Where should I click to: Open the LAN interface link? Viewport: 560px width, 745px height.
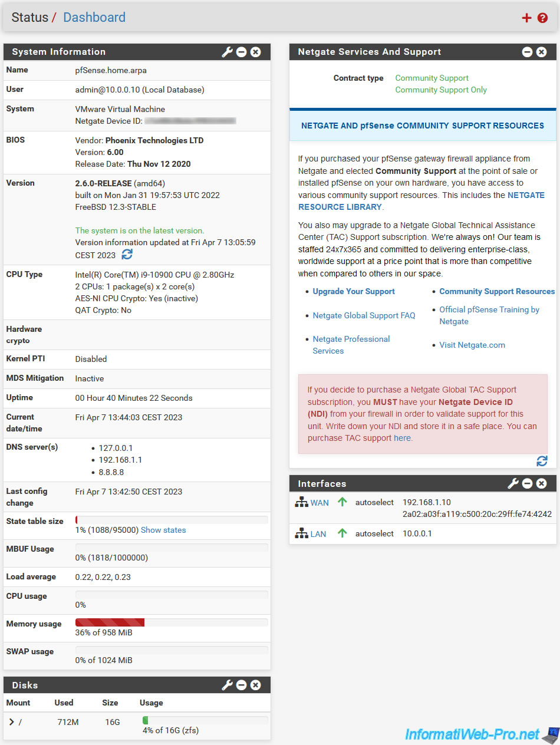(x=318, y=534)
